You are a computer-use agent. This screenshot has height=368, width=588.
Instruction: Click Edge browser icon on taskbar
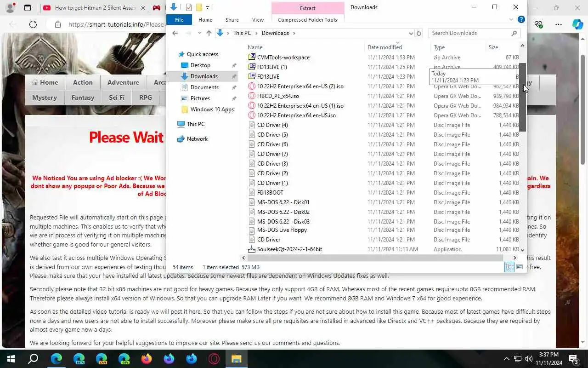57,359
